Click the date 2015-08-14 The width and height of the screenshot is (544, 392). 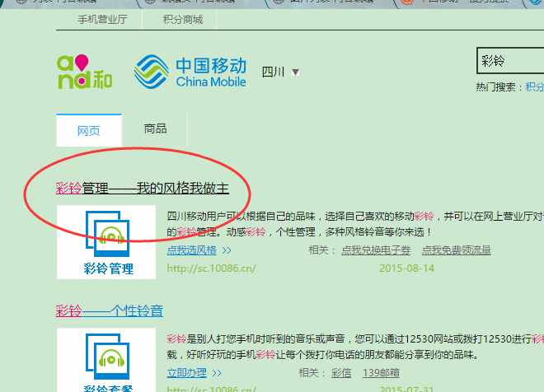(406, 268)
